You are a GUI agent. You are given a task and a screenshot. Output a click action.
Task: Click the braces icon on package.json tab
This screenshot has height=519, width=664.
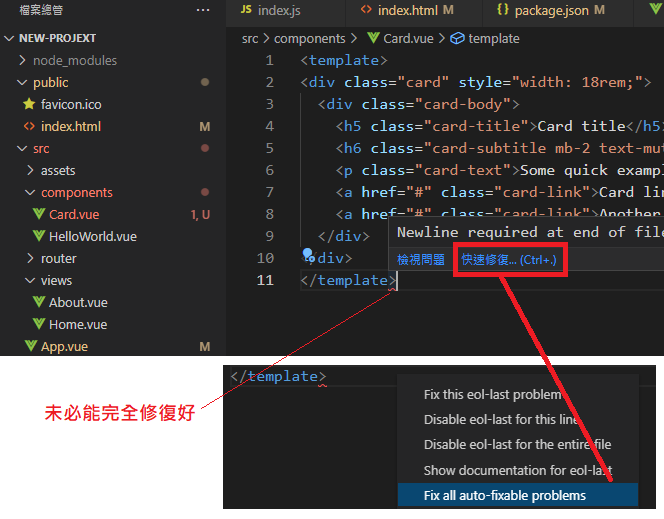point(503,10)
